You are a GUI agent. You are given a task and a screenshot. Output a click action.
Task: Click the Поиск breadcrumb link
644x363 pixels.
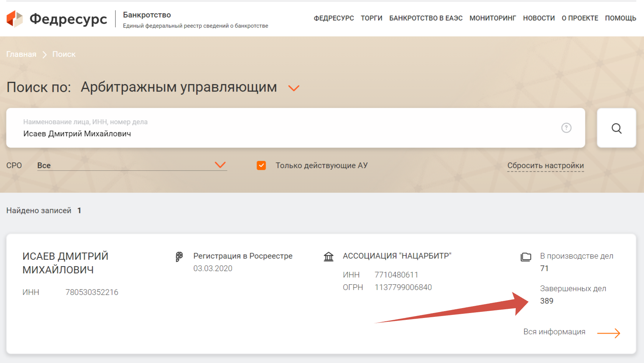point(64,54)
